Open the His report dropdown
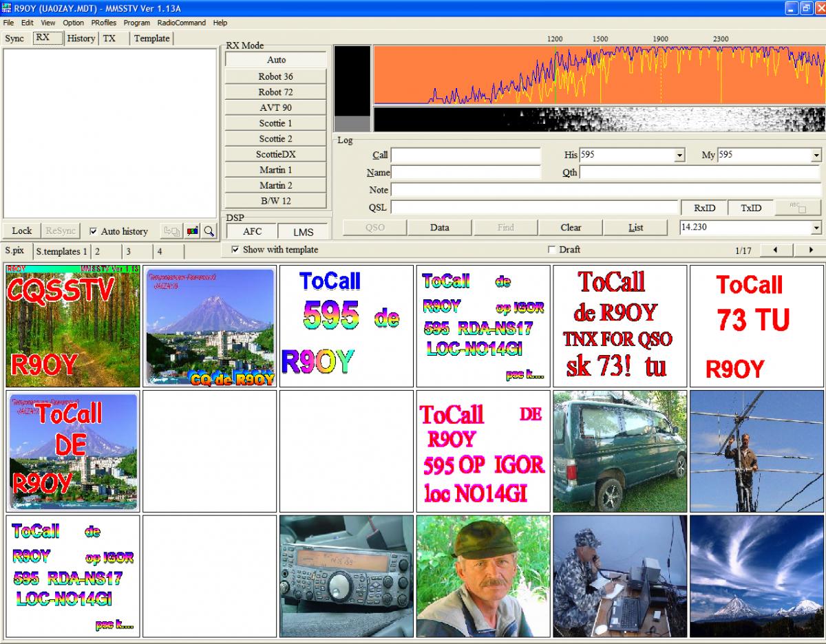826x644 pixels. pos(679,155)
